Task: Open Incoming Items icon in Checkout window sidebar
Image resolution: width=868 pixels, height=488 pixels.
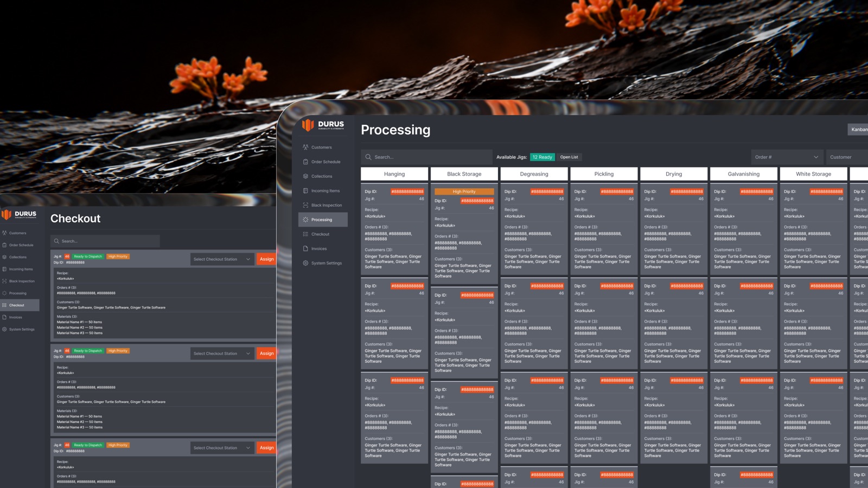Action: tap(4, 269)
